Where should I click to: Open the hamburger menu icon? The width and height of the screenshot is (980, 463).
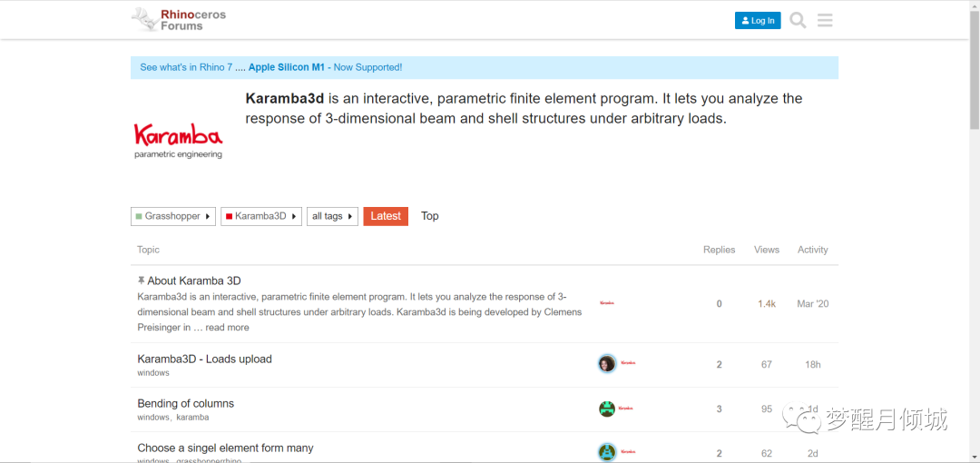[825, 20]
